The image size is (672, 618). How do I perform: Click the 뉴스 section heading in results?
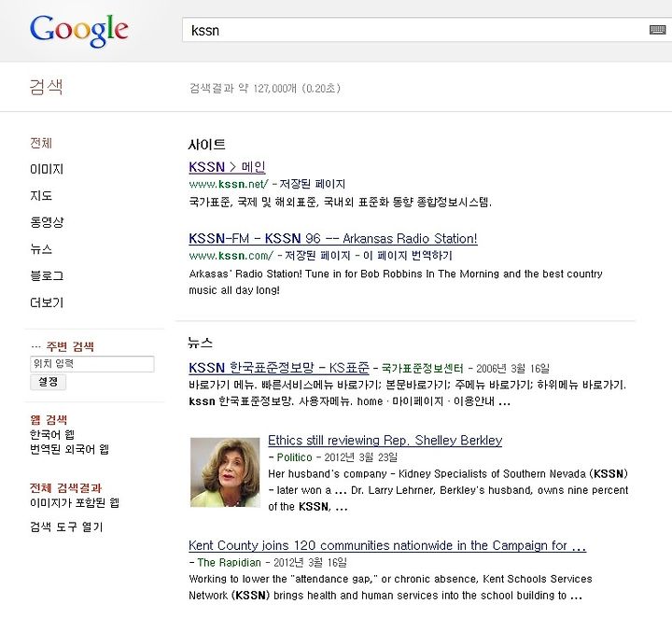tap(200, 343)
